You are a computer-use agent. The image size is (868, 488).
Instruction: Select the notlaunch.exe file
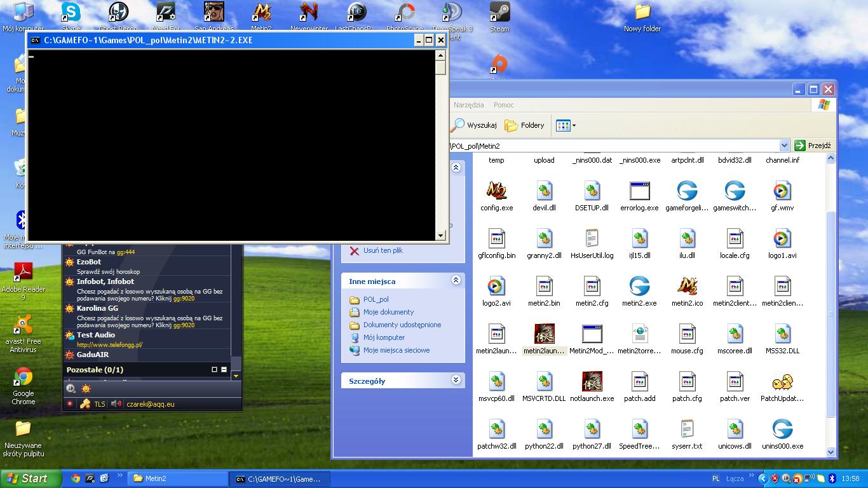point(592,386)
